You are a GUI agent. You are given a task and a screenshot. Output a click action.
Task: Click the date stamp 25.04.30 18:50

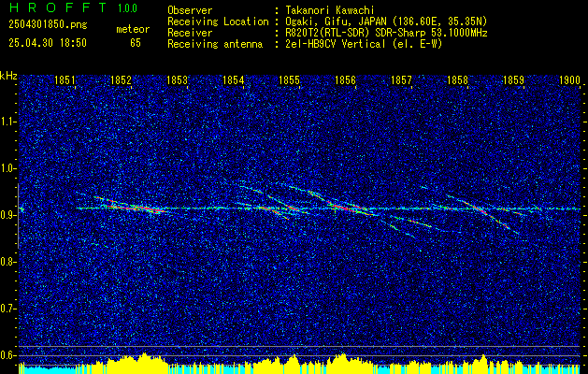tap(48, 43)
